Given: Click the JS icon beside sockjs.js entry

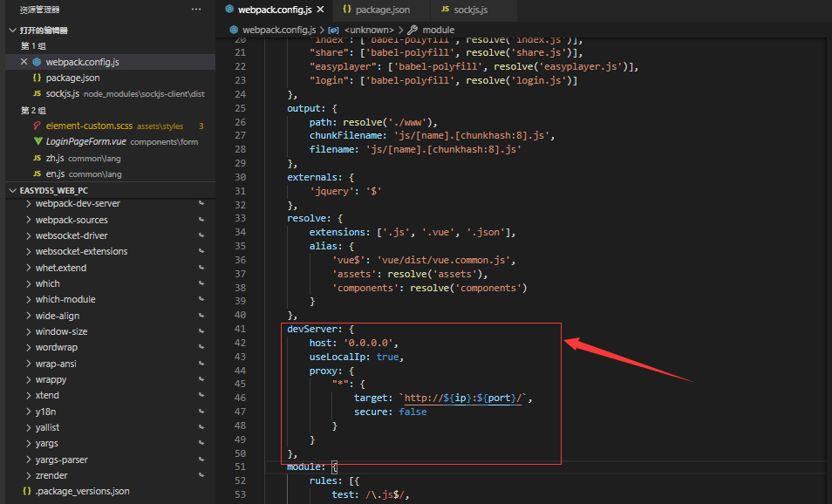Looking at the screenshot, I should click(x=38, y=93).
